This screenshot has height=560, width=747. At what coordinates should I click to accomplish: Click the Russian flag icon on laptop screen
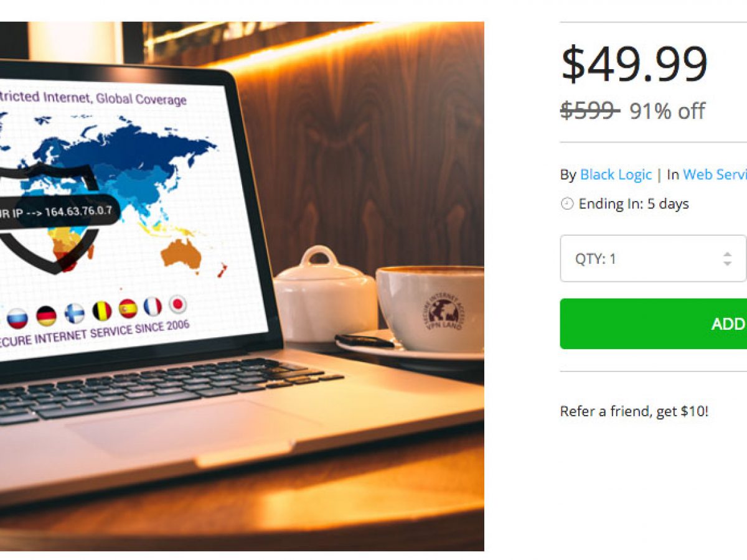[x=17, y=318]
